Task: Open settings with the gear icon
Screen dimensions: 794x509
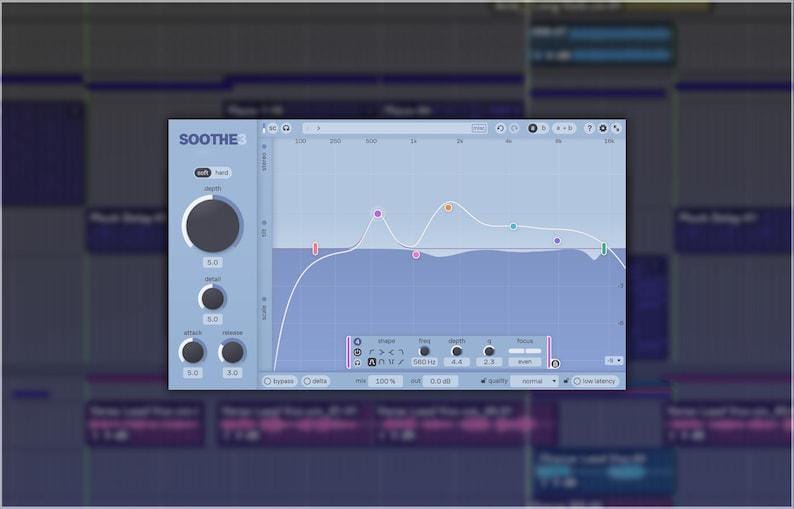Action: [x=603, y=129]
